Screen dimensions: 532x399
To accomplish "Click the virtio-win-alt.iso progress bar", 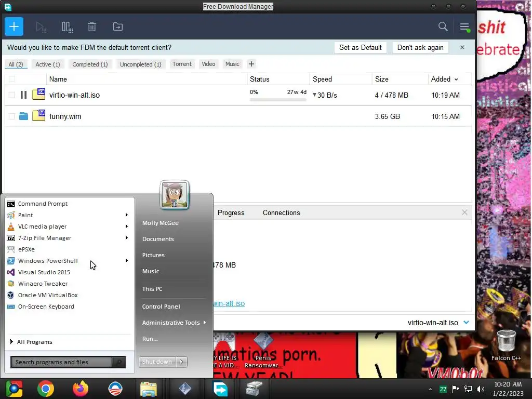I will (x=278, y=100).
